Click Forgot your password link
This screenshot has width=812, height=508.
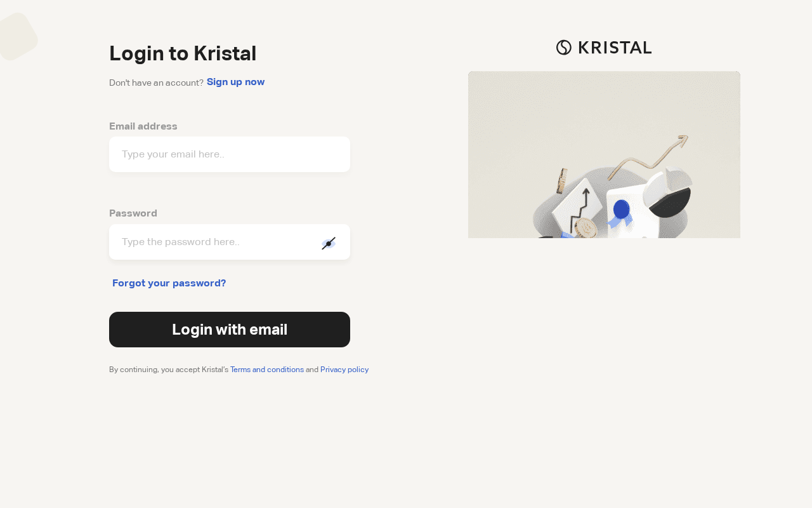click(x=169, y=283)
